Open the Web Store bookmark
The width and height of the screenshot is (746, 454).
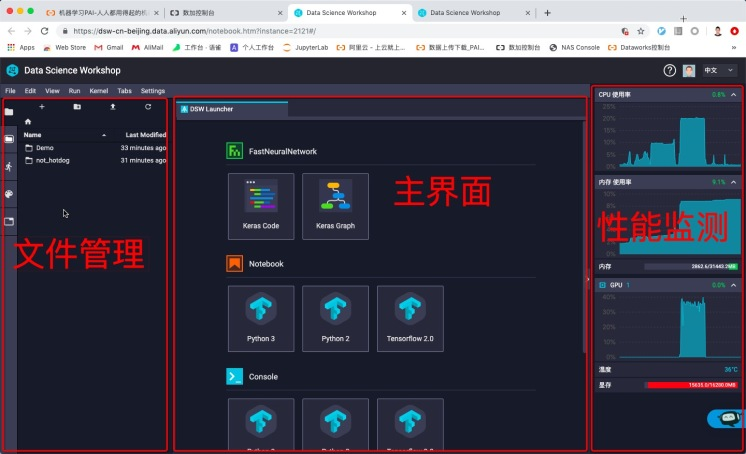point(65,48)
